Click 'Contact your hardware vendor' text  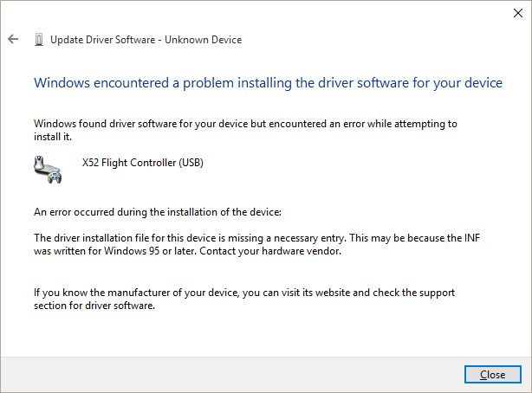tap(270, 251)
